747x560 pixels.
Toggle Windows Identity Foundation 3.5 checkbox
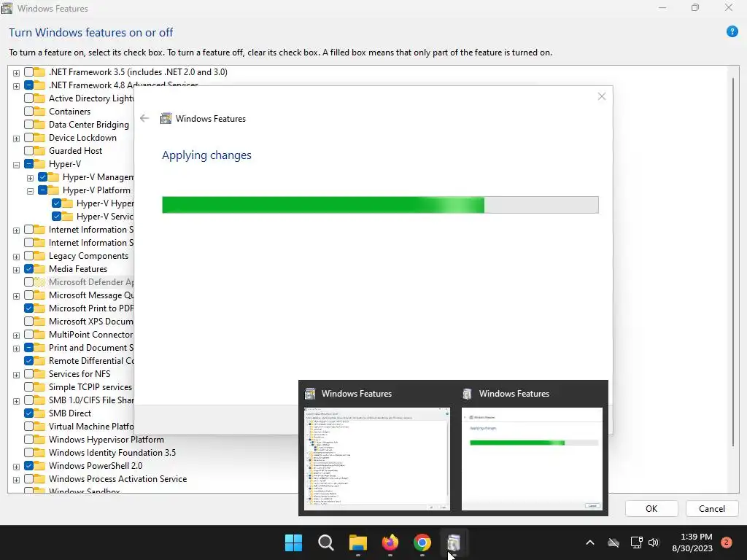[28, 452]
